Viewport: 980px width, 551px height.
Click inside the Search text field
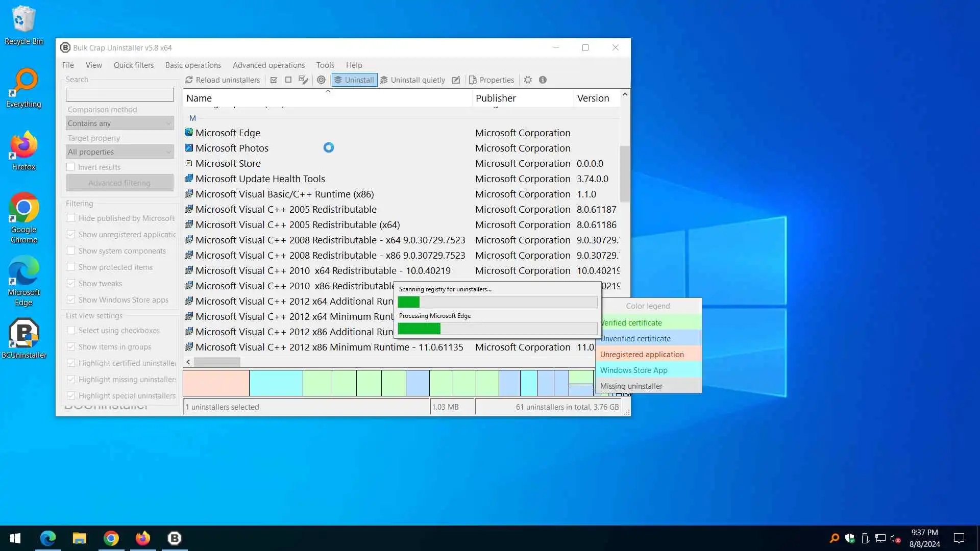(x=119, y=95)
